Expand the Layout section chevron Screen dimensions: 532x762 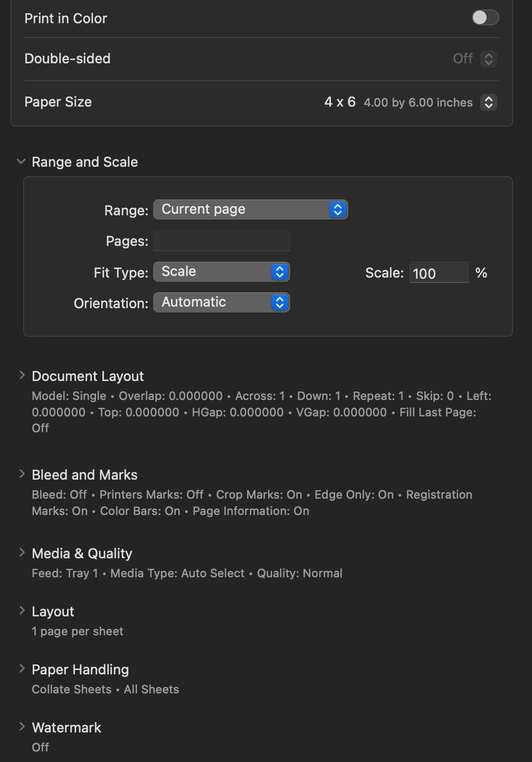[x=22, y=611]
